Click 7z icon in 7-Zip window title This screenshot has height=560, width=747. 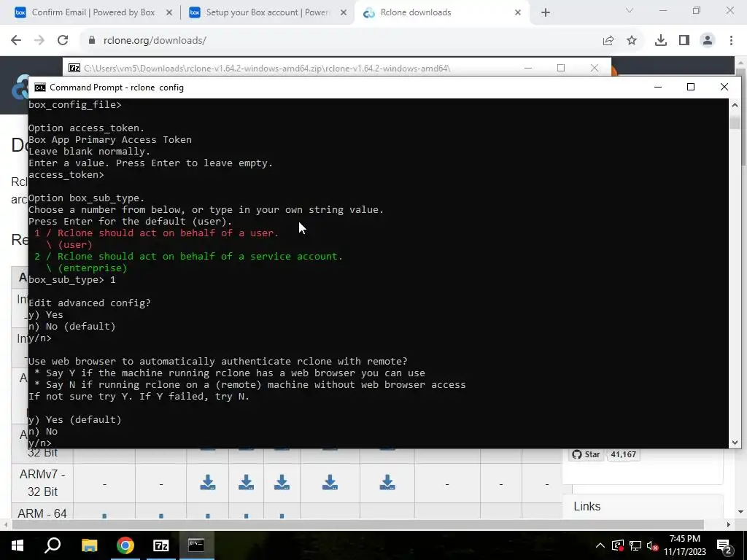(x=74, y=68)
